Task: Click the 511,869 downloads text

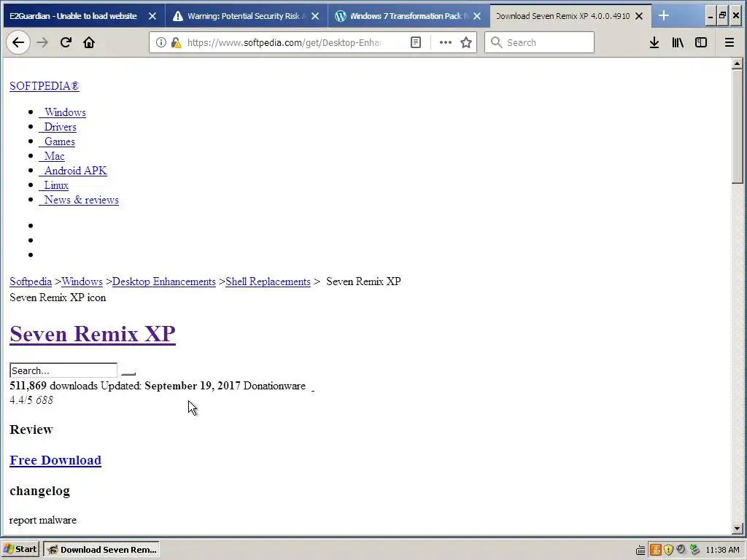Action: coord(53,386)
